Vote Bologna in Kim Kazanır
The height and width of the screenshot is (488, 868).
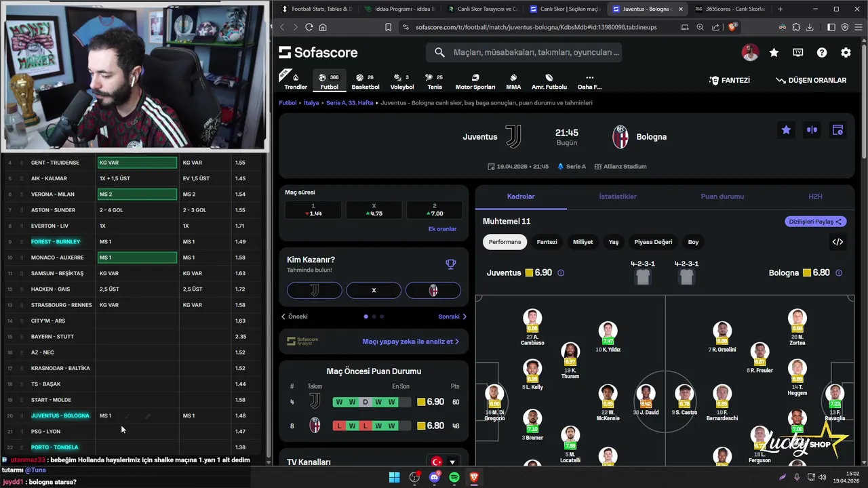click(x=433, y=290)
